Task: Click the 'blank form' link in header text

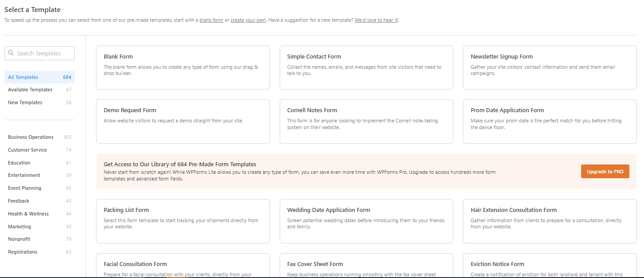Action: pos(211,20)
